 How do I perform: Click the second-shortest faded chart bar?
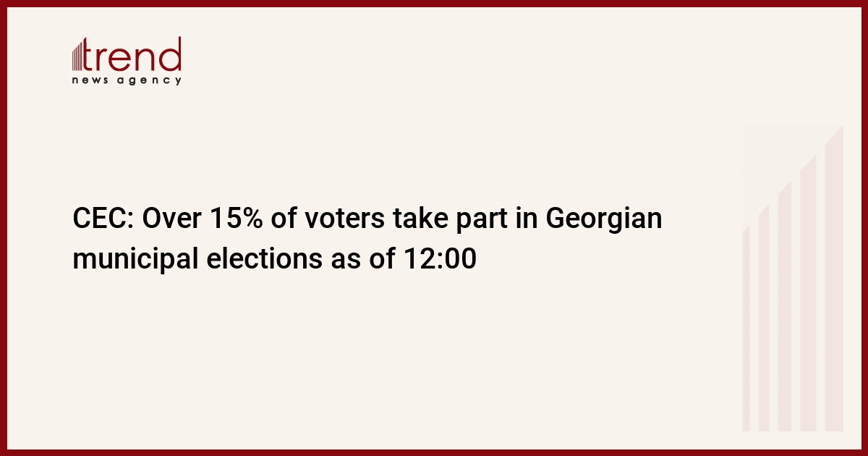764,318
